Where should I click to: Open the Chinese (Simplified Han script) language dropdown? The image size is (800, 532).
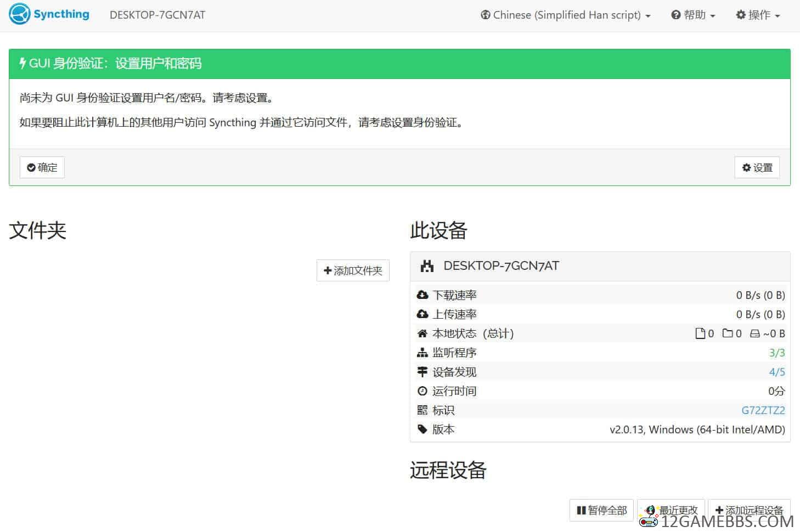coord(566,15)
